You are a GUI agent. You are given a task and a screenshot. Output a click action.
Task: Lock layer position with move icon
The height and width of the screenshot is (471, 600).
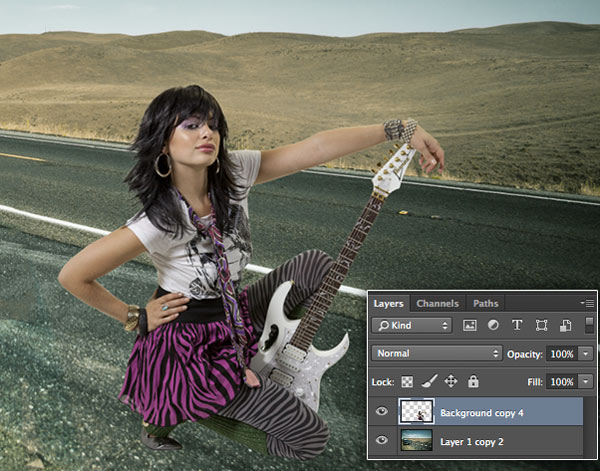[450, 381]
